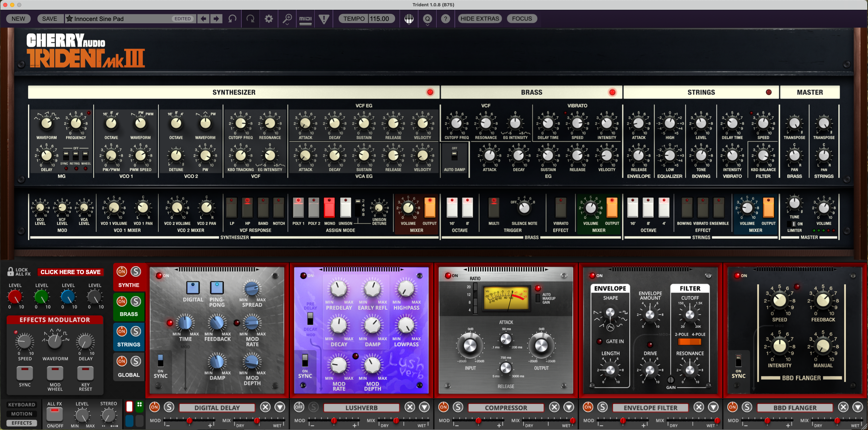
Task: Select the STRINGS effects section tab
Action: click(129, 344)
